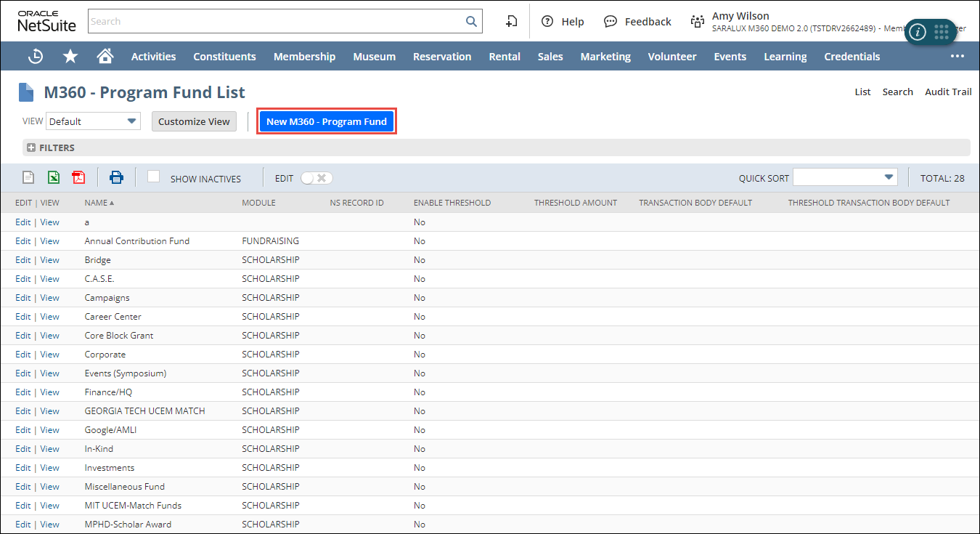Expand the Filters section
Image resolution: width=980 pixels, height=534 pixels.
click(31, 147)
